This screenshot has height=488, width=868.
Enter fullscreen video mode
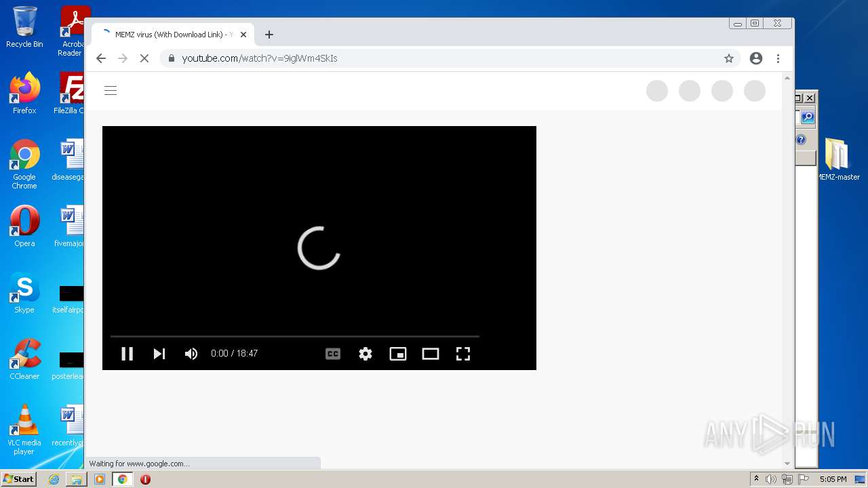point(463,353)
